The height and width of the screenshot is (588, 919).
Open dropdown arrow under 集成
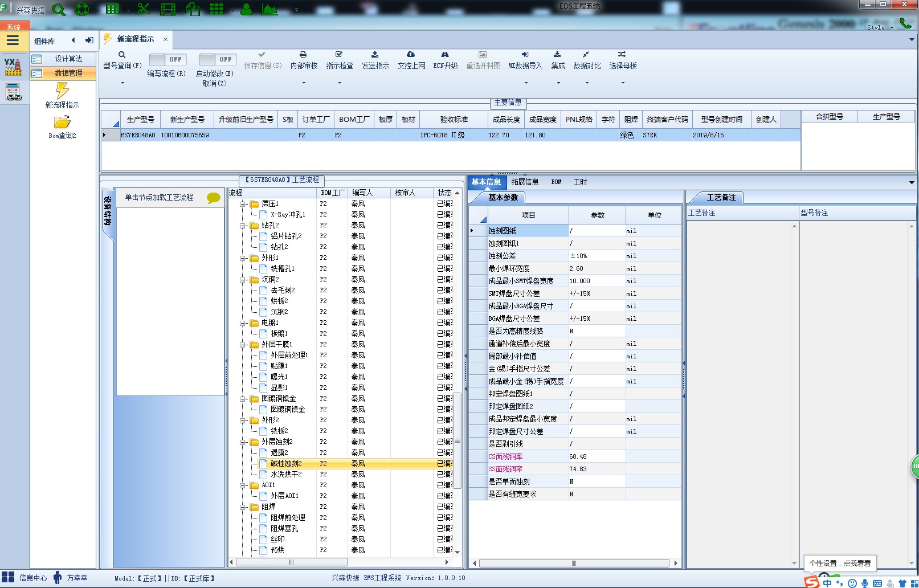click(558, 83)
